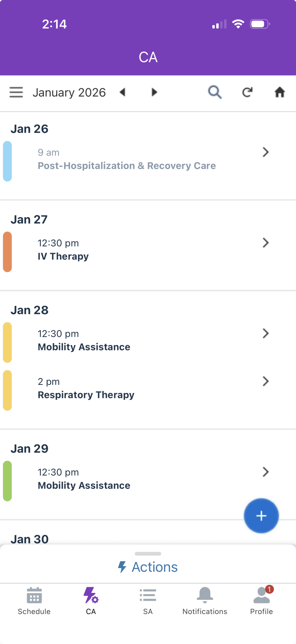Open the hamburger menu
Screen dimensions: 296x644
point(16,92)
